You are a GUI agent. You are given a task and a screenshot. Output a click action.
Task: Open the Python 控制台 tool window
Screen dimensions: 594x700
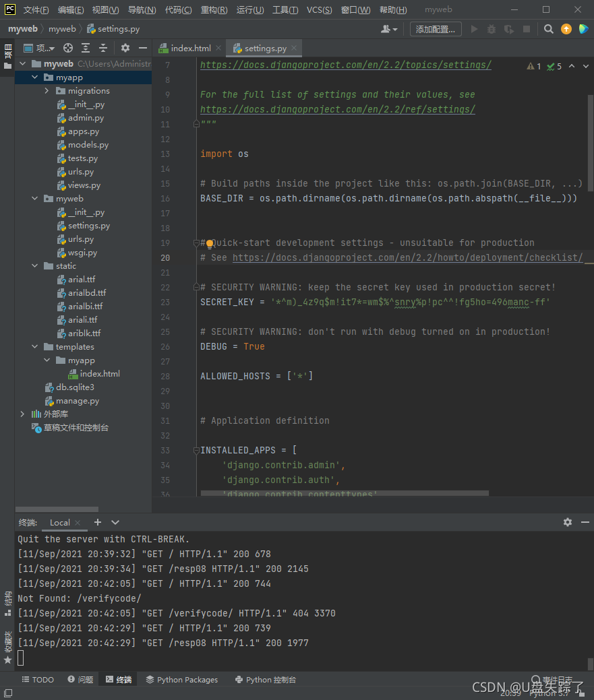coord(266,680)
